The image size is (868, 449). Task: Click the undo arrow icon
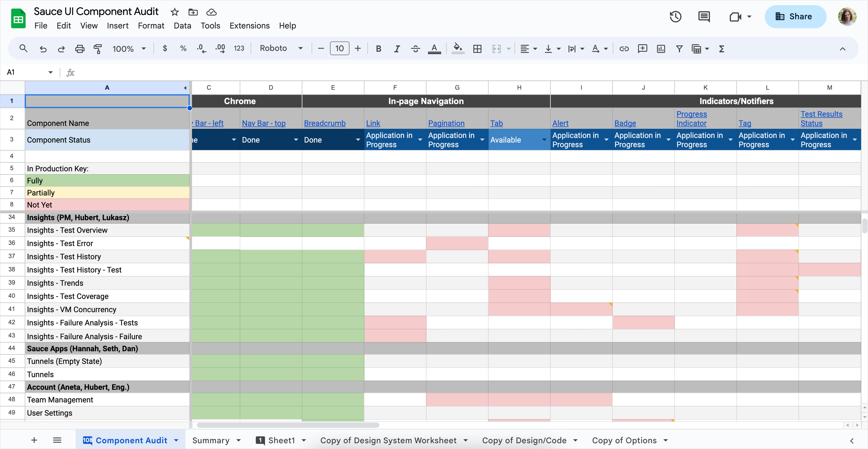[x=43, y=49]
